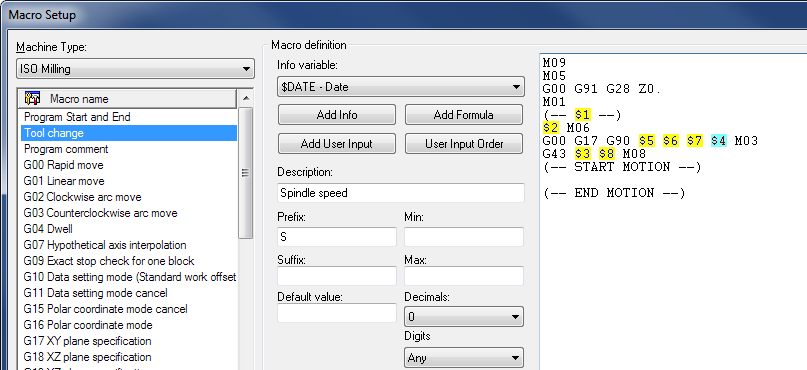The width and height of the screenshot is (807, 370).
Task: Select the G16 Polar coordinate mode macro
Action: click(129, 325)
